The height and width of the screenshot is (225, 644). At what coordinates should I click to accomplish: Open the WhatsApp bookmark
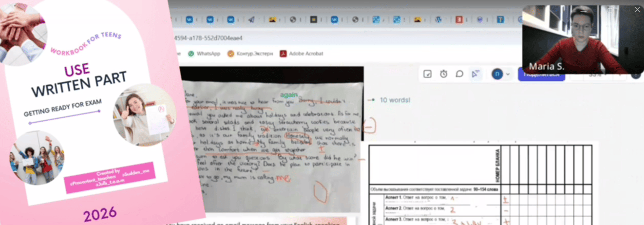pos(204,54)
